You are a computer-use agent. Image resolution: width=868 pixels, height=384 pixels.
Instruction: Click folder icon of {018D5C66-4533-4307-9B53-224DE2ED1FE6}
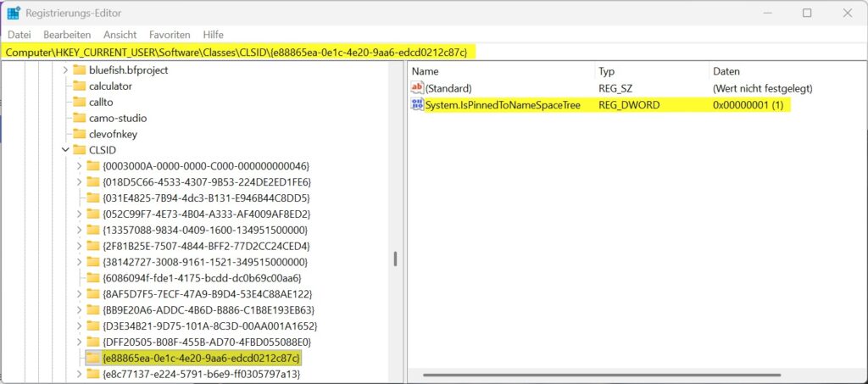[x=93, y=182]
